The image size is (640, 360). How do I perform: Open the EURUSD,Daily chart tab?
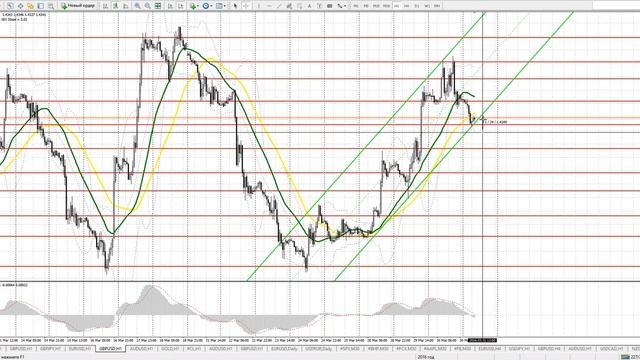coord(284,349)
